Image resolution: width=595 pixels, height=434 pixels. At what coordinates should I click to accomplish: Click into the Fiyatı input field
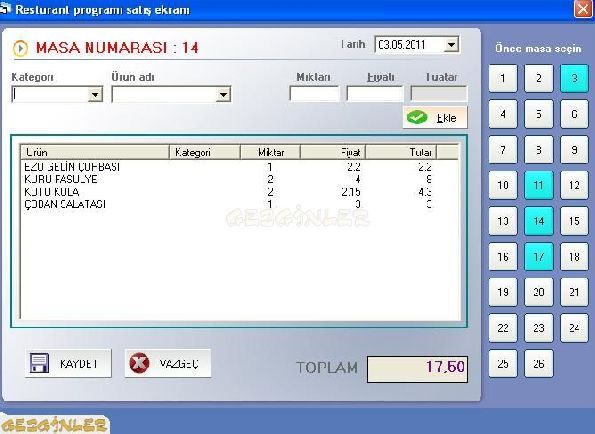click(x=375, y=94)
